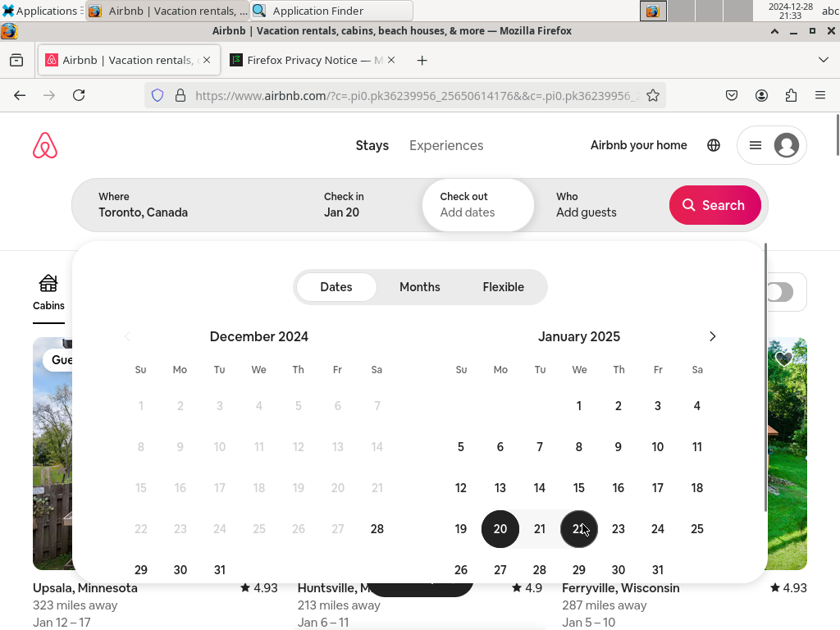Select January 23 on the calendar
The height and width of the screenshot is (630, 840).
coord(619,529)
